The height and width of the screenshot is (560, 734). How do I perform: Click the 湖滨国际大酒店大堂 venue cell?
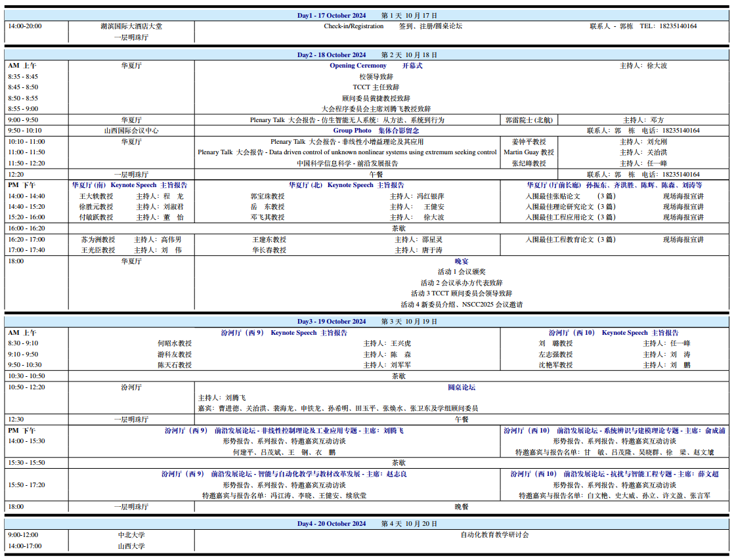point(131,26)
